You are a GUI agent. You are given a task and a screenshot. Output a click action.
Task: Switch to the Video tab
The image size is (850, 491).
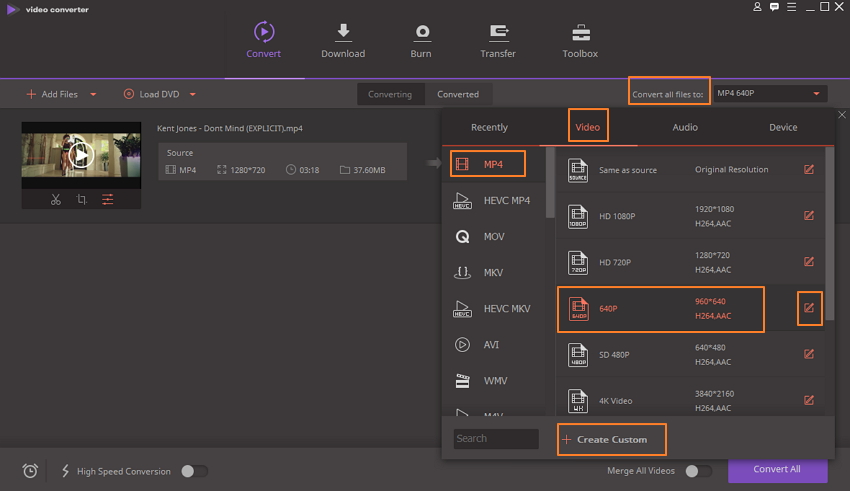coord(588,127)
